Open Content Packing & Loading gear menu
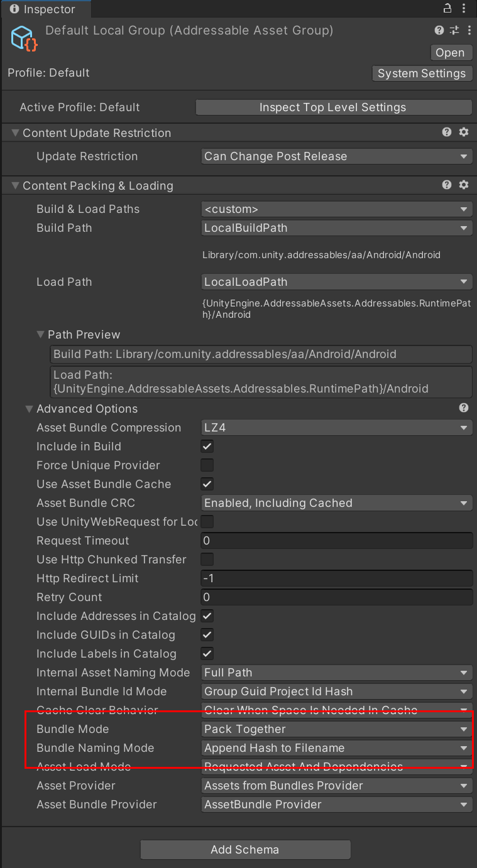The height and width of the screenshot is (868, 477). (x=464, y=185)
